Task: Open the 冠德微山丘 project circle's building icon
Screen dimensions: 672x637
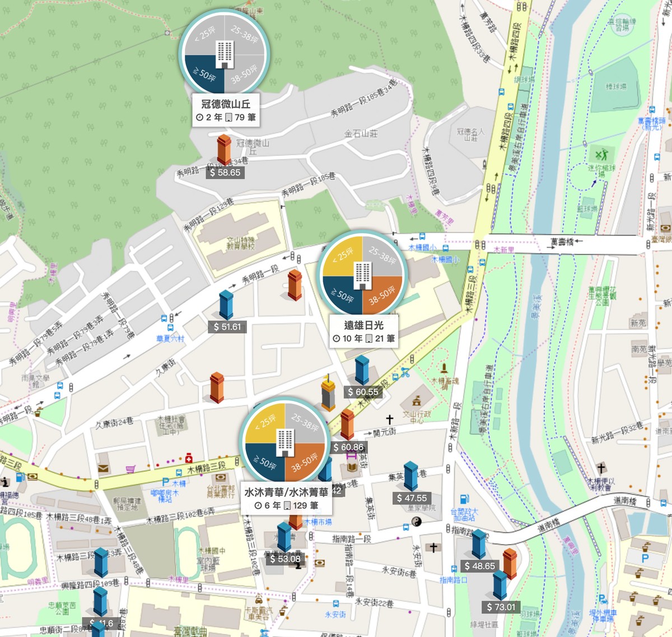Action: (225, 54)
